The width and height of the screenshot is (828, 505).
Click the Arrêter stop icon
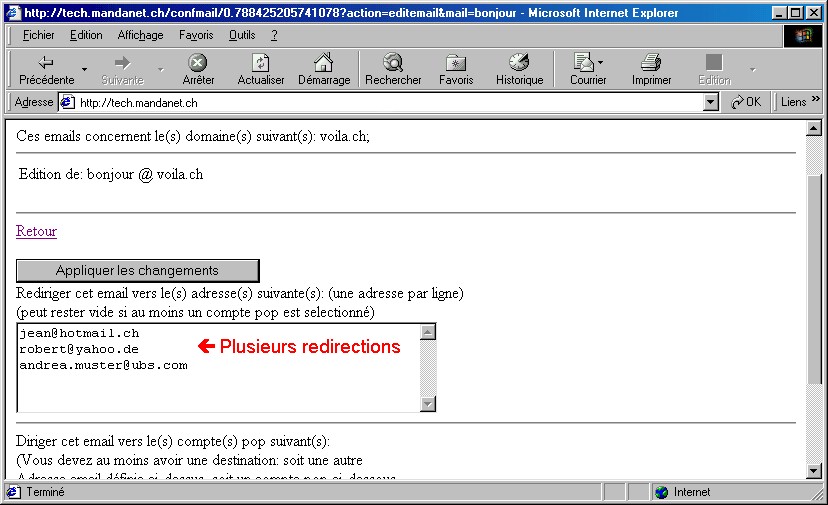pos(198,63)
